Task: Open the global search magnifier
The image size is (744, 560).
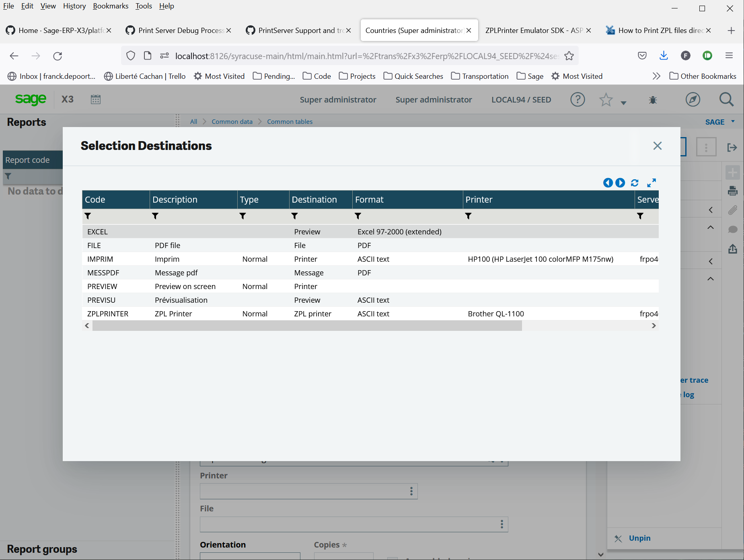Action: pyautogui.click(x=726, y=99)
